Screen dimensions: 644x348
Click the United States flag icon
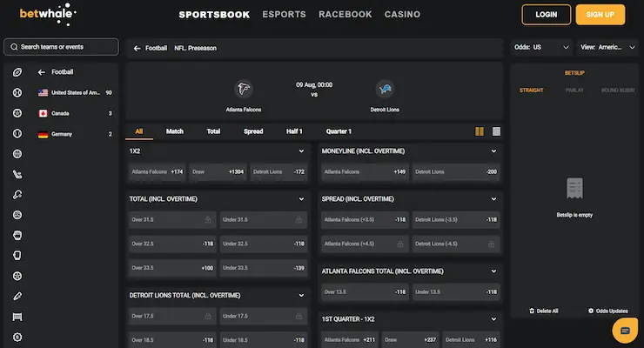(x=44, y=93)
